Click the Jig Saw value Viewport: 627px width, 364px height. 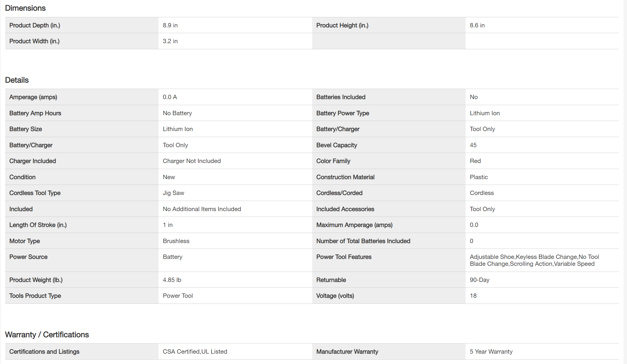click(x=173, y=193)
